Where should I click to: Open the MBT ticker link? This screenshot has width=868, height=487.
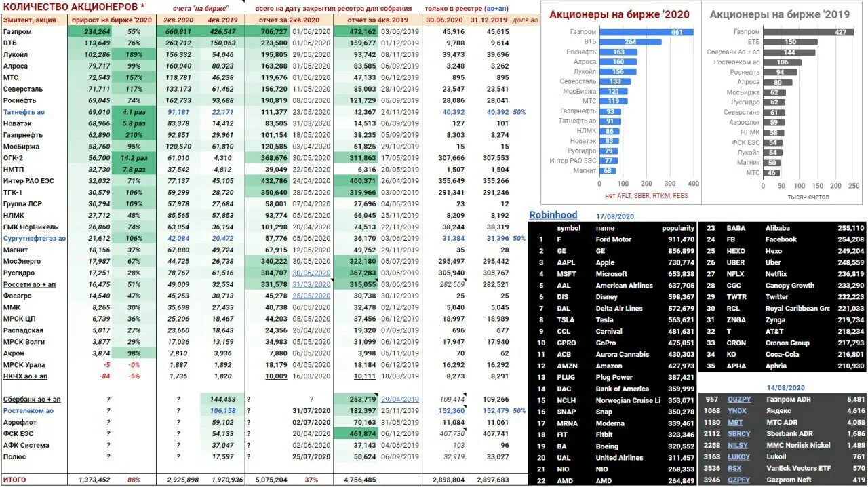click(735, 423)
